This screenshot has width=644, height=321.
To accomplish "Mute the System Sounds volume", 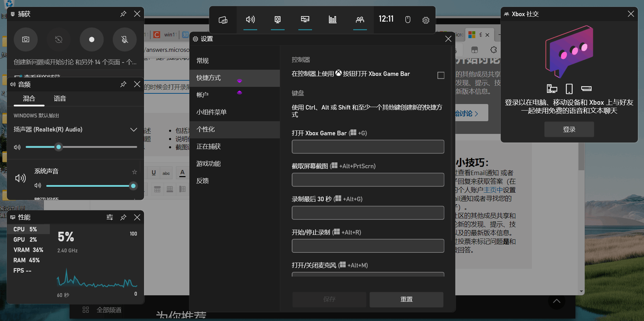I will [38, 186].
